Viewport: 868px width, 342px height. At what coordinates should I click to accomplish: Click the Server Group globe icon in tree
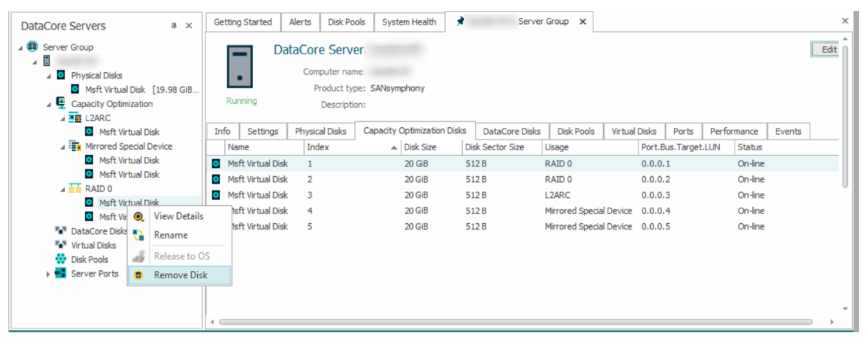coord(32,47)
